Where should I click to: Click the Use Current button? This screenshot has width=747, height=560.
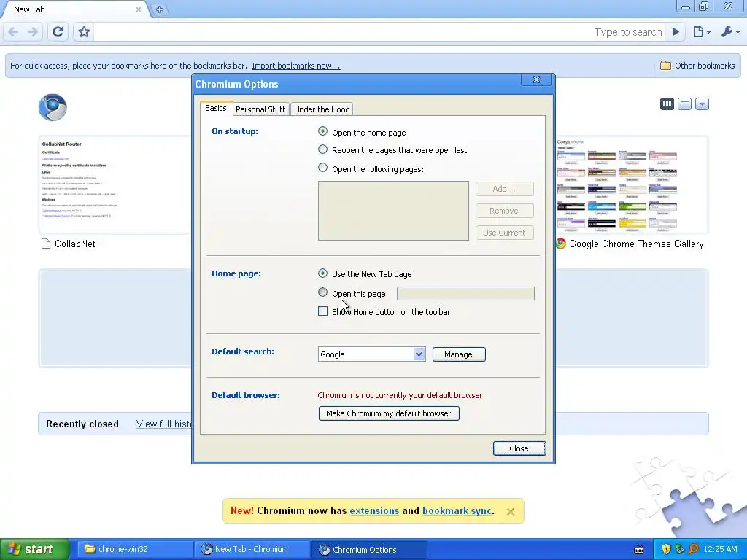pos(505,233)
